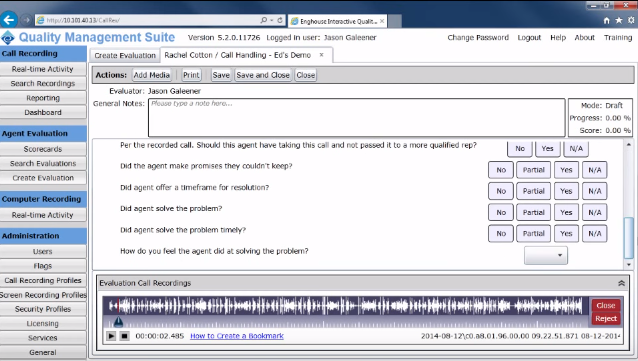The height and width of the screenshot is (361, 638).
Task: Open How to Create a Bookmark link
Action: point(237,336)
